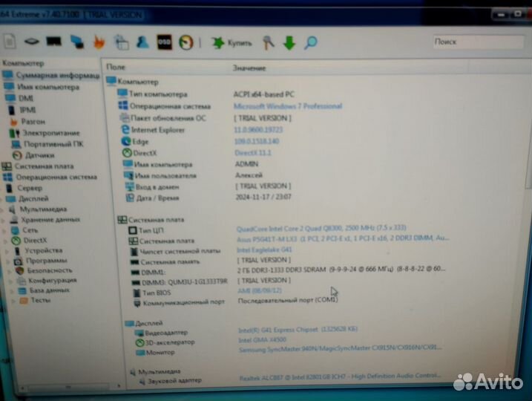Viewport: 532px width, 401px height.
Task: Expand the Хранение данных tree node
Action: pos(4,220)
